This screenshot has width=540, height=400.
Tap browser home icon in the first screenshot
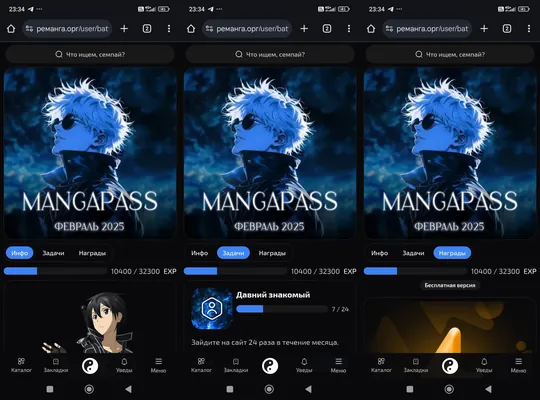click(11, 29)
